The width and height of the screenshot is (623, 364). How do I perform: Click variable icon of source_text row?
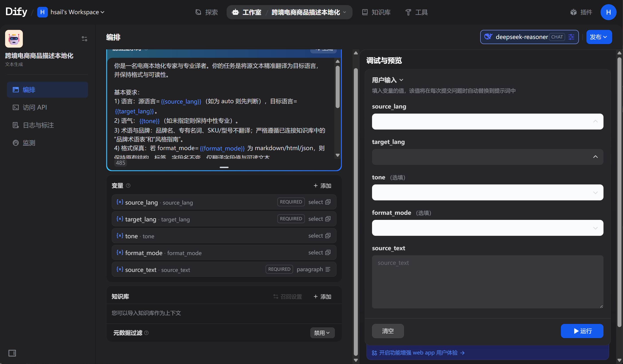(x=120, y=269)
